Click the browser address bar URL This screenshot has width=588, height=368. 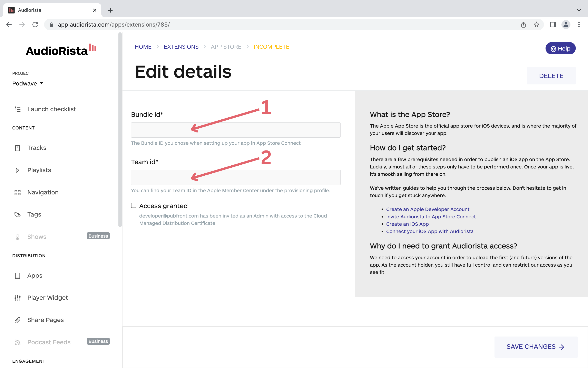pyautogui.click(x=114, y=25)
